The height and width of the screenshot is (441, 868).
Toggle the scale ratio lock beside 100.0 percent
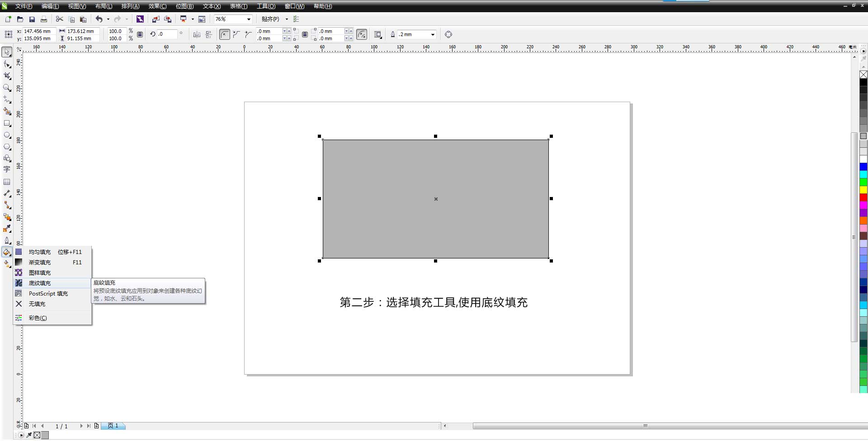click(140, 34)
